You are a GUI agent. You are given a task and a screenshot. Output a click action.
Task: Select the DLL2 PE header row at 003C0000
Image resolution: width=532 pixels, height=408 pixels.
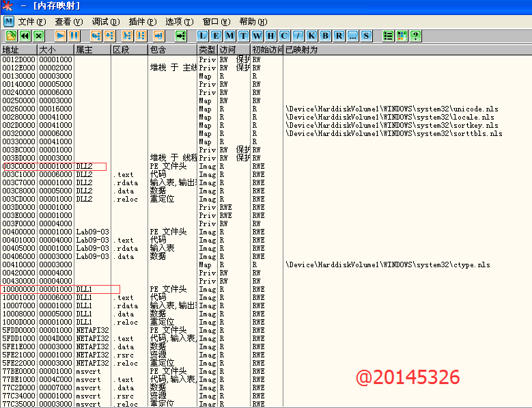click(54, 166)
